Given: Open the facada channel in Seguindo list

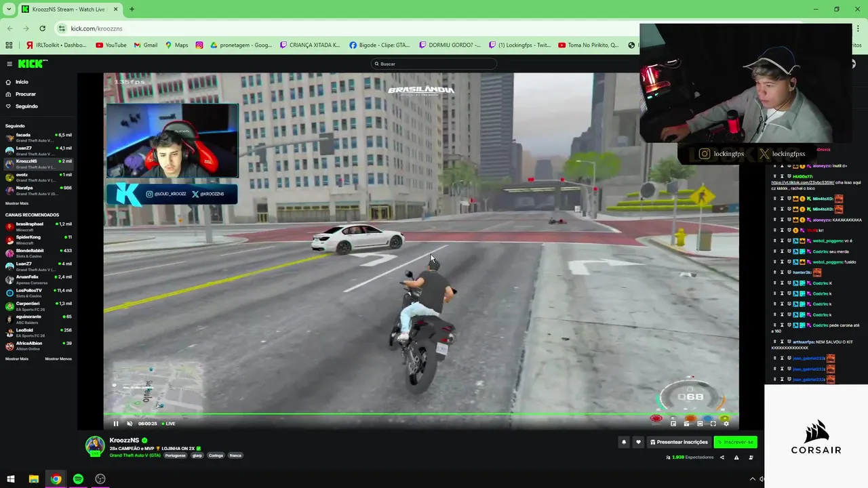Looking at the screenshot, I should pos(39,137).
